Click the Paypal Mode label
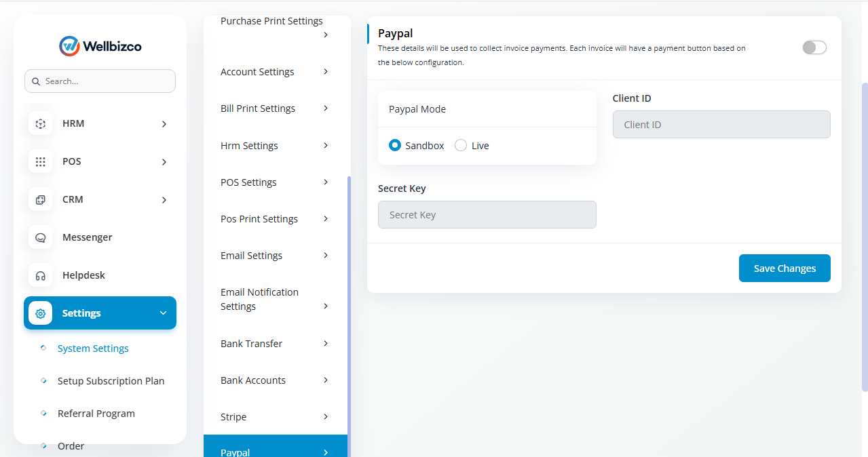This screenshot has width=868, height=457. click(x=417, y=109)
